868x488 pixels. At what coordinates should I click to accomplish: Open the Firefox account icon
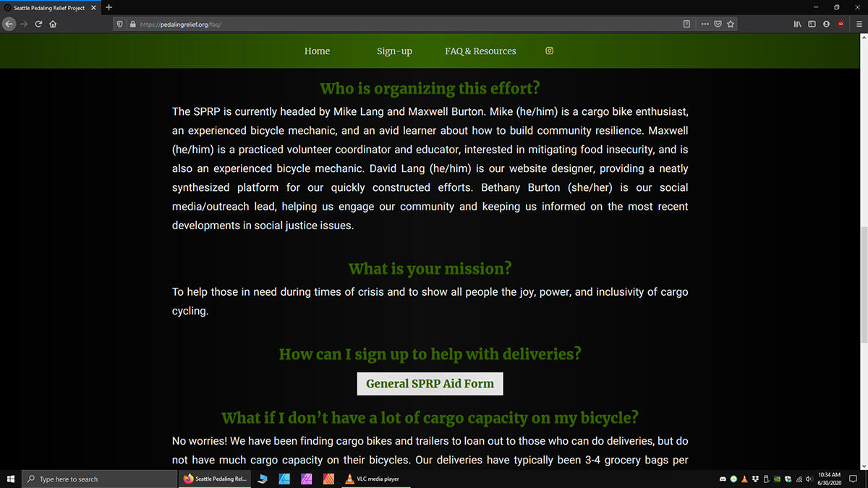826,24
